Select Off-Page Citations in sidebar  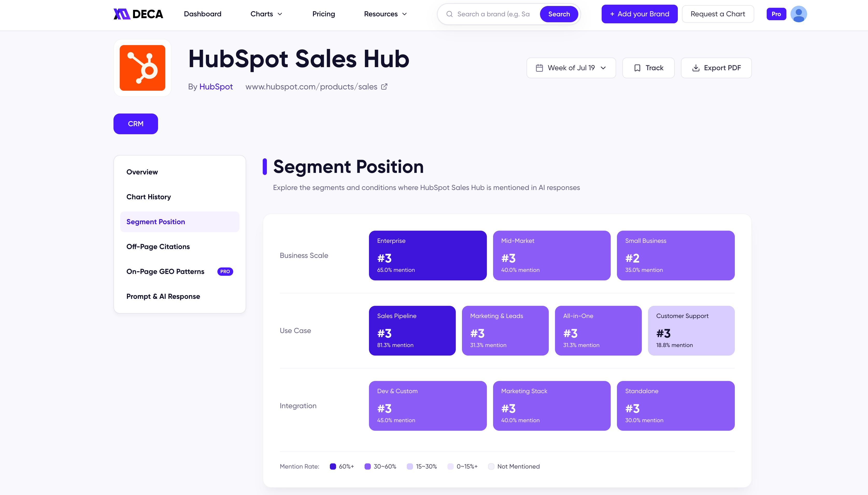click(x=180, y=247)
